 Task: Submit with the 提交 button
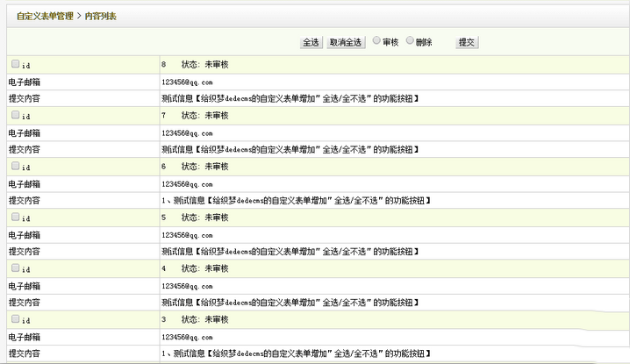pos(467,42)
